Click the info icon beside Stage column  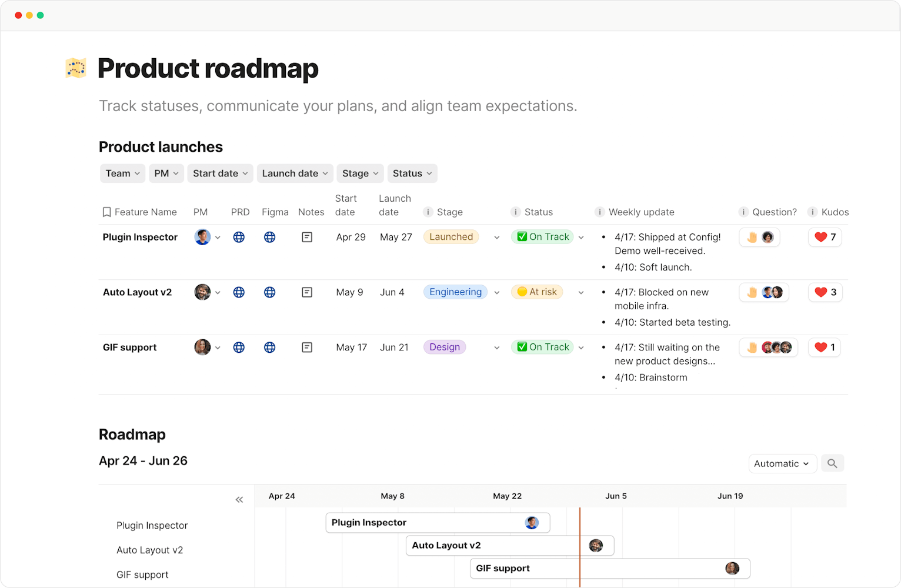tap(428, 212)
